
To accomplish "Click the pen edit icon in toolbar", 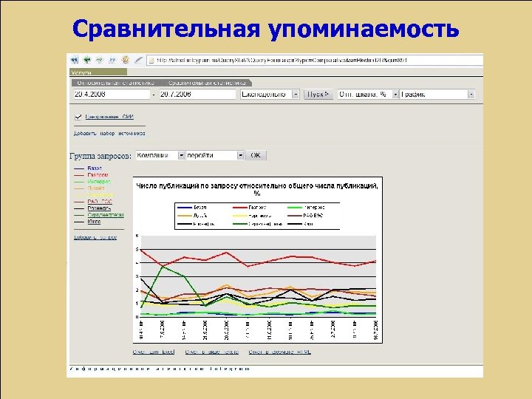I will coord(138,60).
